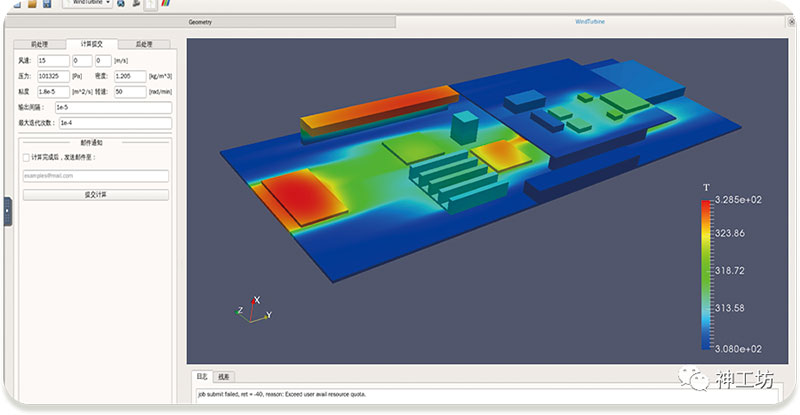
Task: Open the WindTurbine project dropdown
Action: point(87,3)
